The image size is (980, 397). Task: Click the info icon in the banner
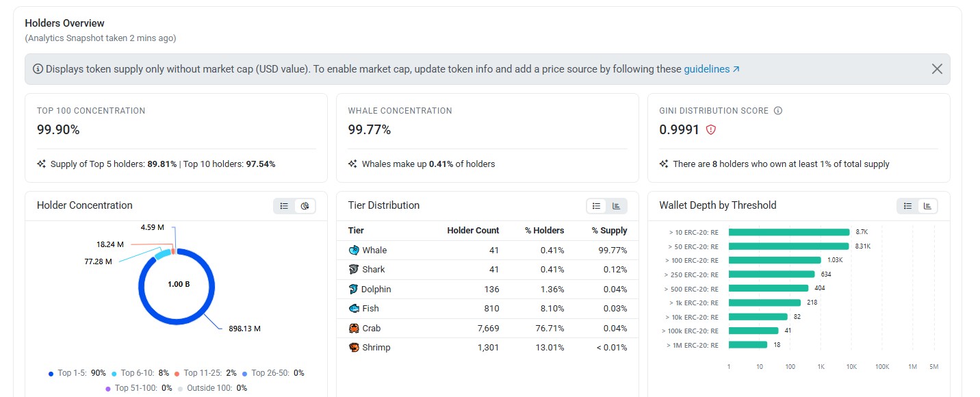pos(38,69)
